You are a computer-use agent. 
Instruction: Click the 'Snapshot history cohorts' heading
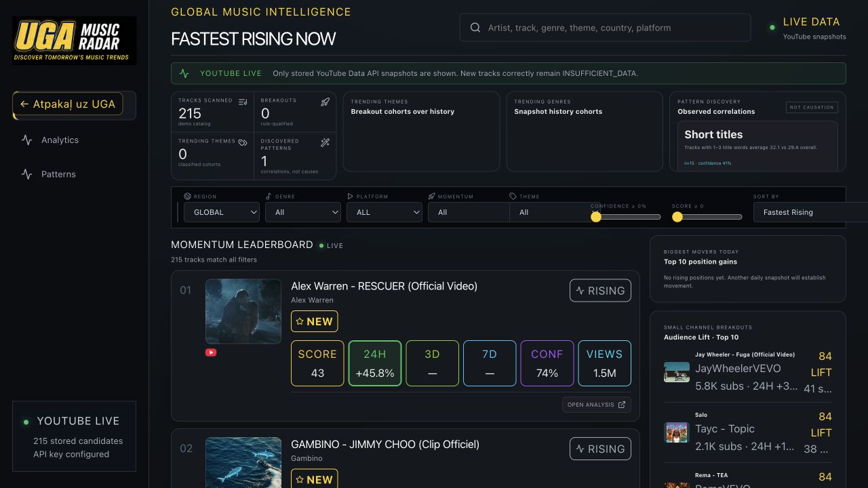coord(558,111)
